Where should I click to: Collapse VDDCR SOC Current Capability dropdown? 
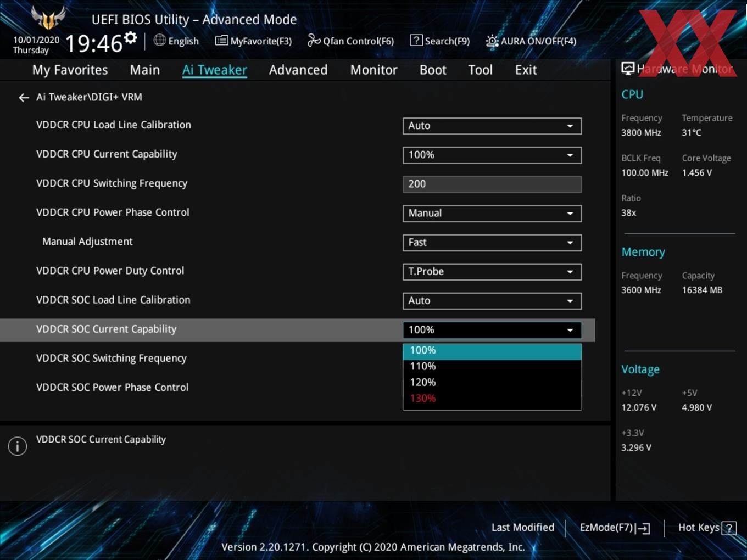492,329
